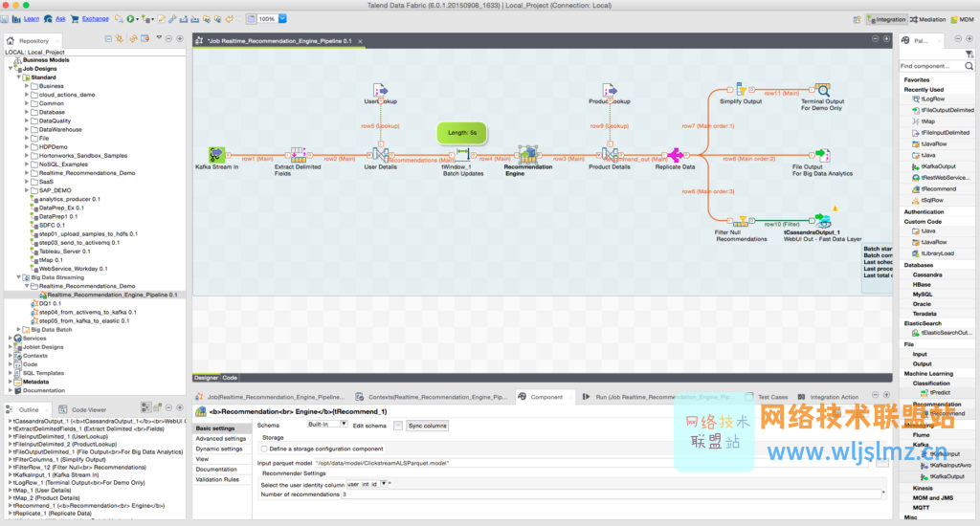Open the Schema Built-In dropdown
This screenshot has width=980, height=526.
tap(344, 425)
